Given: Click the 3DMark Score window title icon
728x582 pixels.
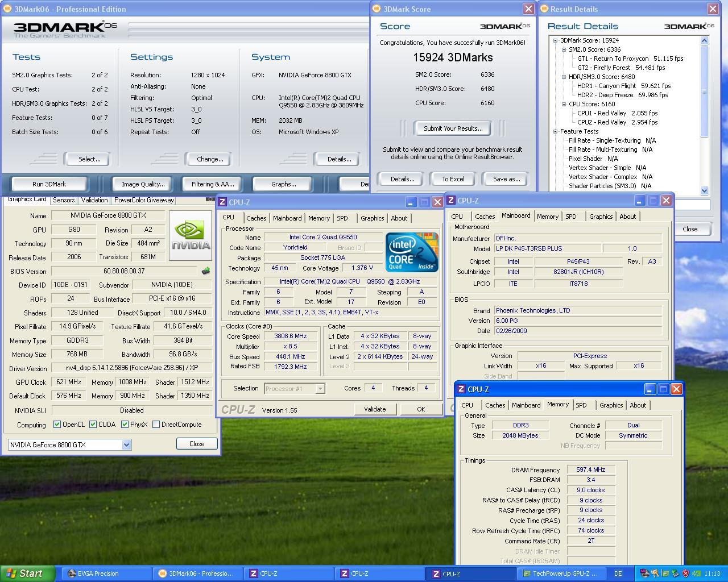Looking at the screenshot, I should pyautogui.click(x=377, y=9).
